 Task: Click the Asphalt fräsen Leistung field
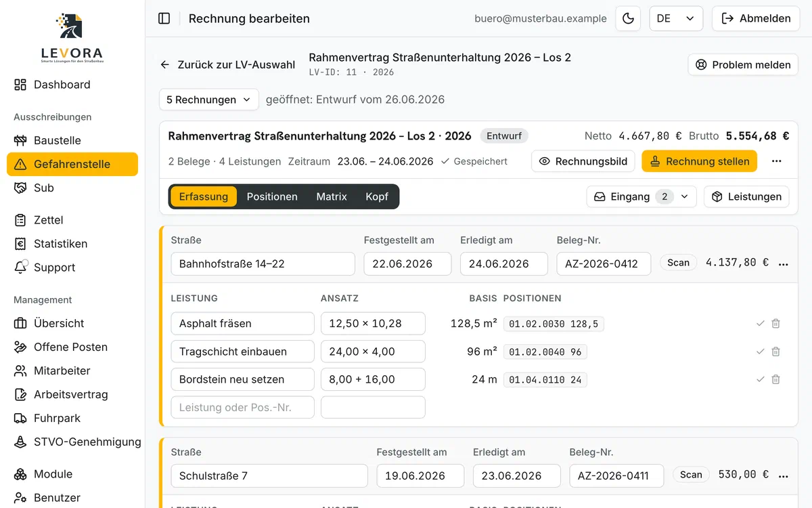tap(242, 324)
